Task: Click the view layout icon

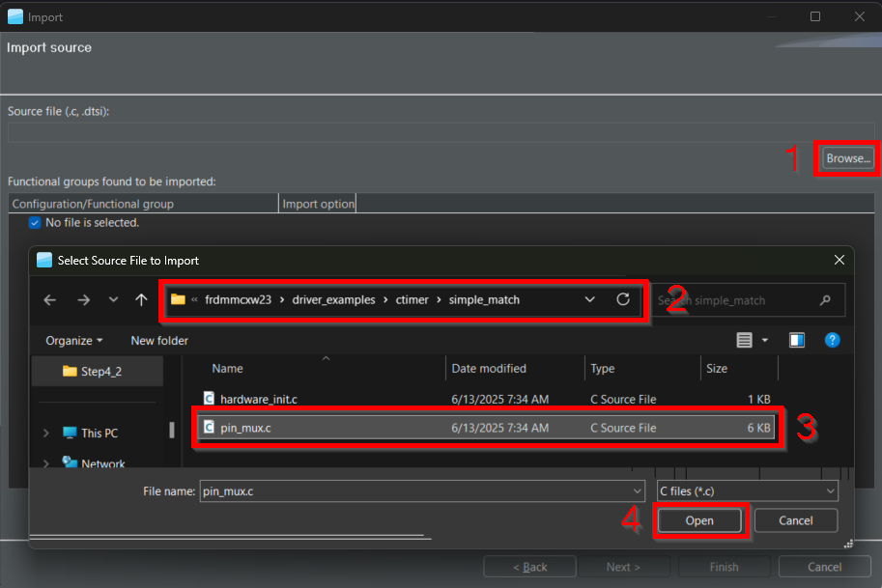Action: pyautogui.click(x=744, y=340)
